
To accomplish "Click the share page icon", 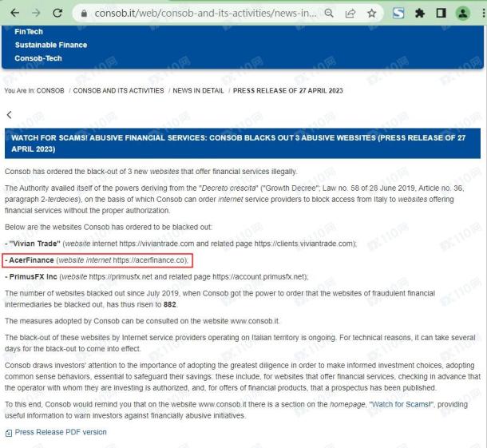I will [350, 13].
